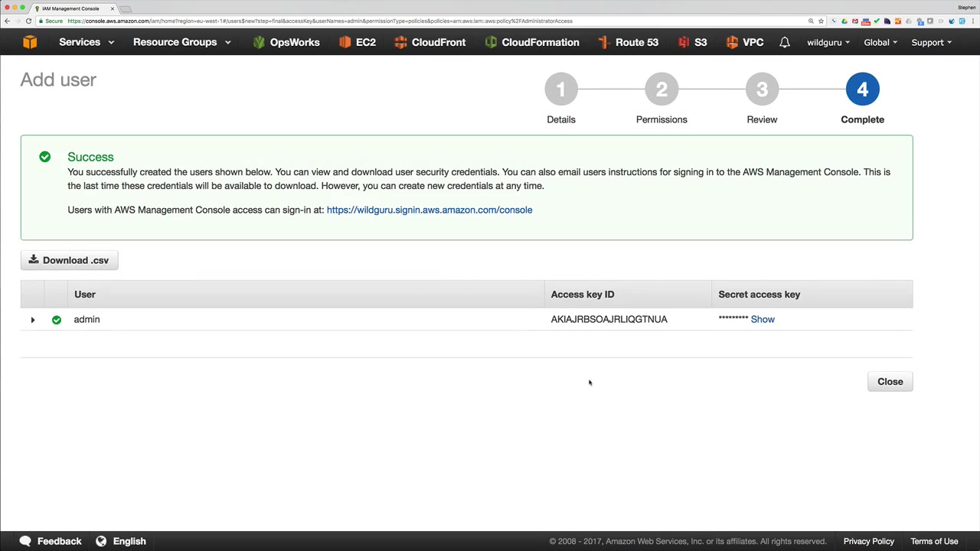Screen dimensions: 980x551
Task: Open the Resource Groups dropdown
Action: (182, 42)
